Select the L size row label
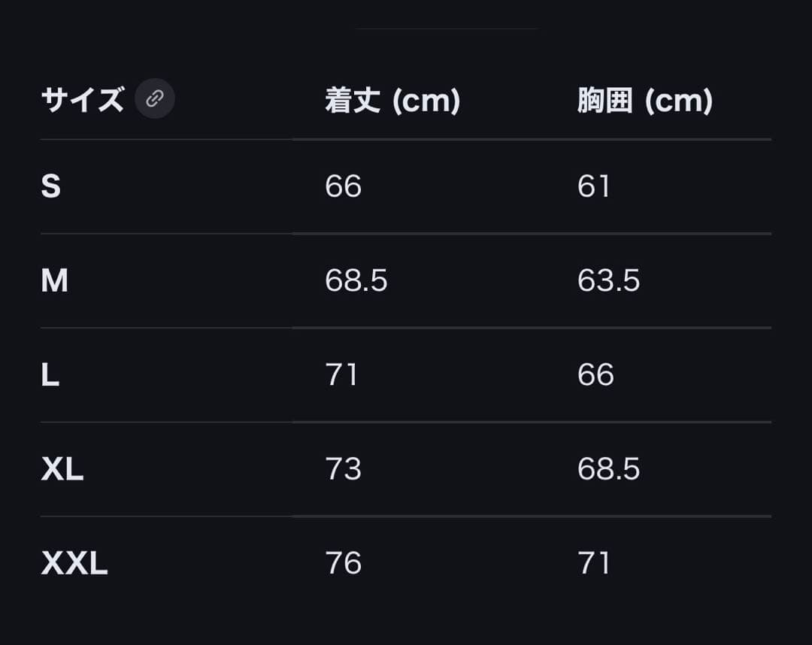 point(50,375)
